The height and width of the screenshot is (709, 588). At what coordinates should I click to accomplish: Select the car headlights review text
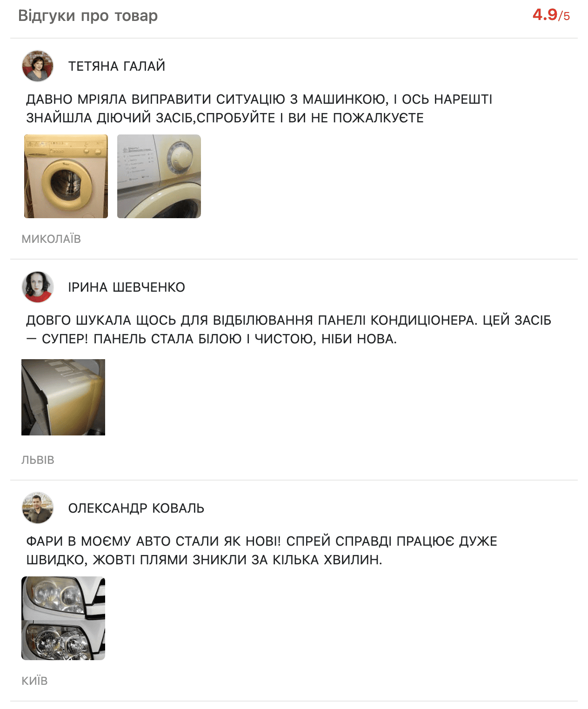pyautogui.click(x=261, y=550)
